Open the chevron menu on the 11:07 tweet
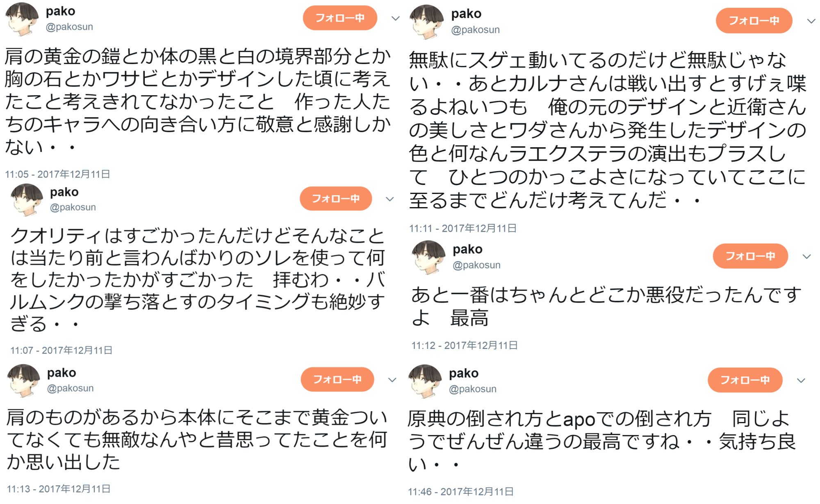 [x=390, y=199]
